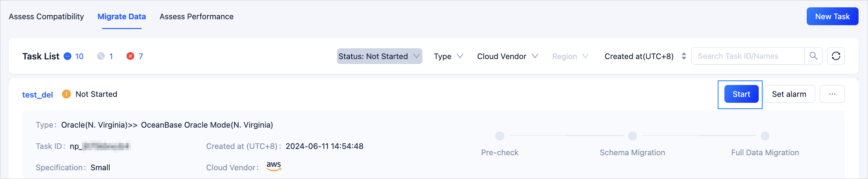Click the AWS cloud vendor logo
Image resolution: width=868 pixels, height=179 pixels.
pyautogui.click(x=274, y=166)
